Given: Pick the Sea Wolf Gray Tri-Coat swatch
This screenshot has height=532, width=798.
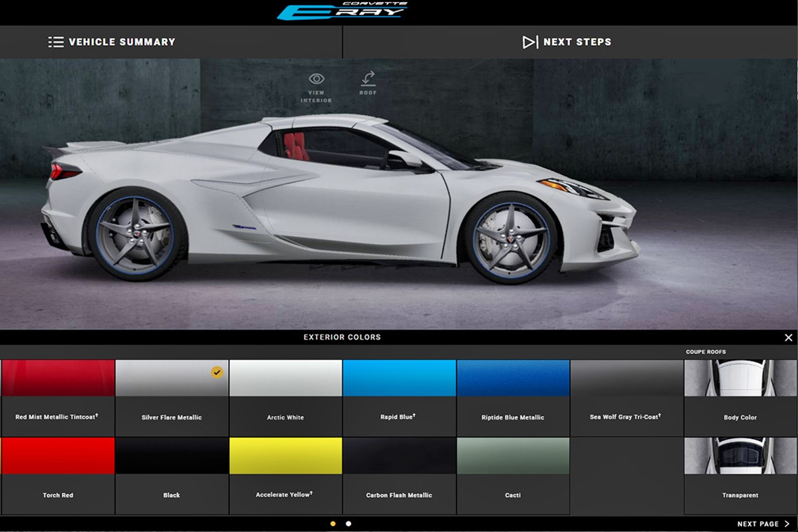Looking at the screenshot, I should 626,378.
